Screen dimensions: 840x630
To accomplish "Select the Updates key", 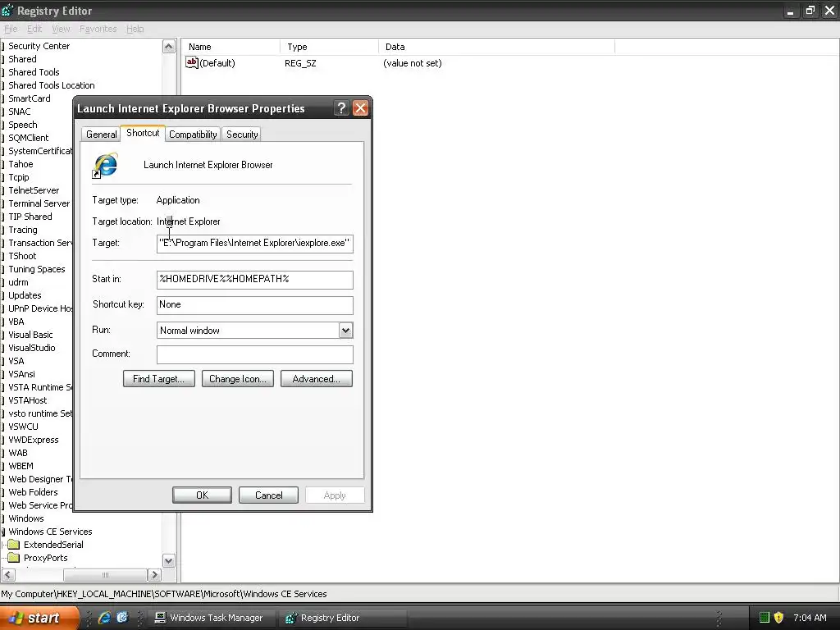I will (25, 295).
